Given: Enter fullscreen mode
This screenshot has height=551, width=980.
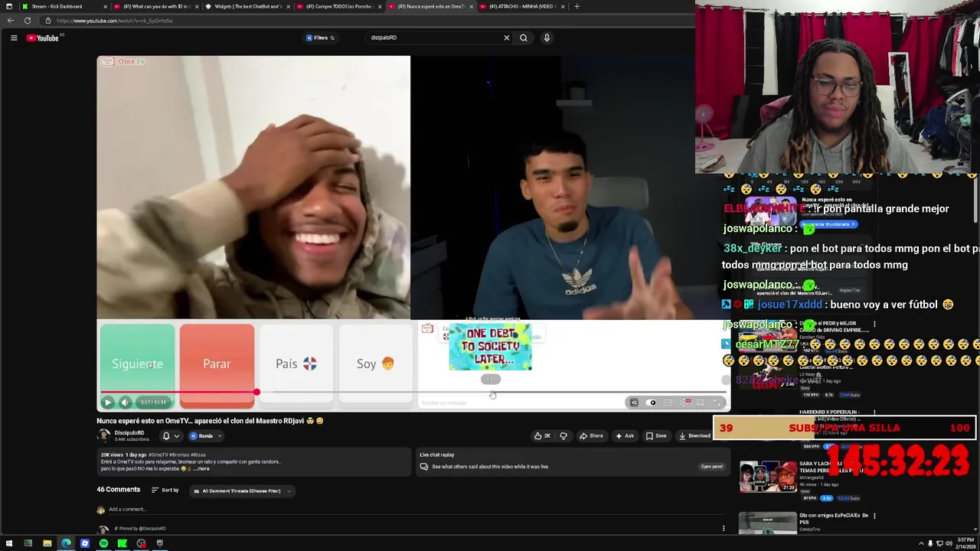Looking at the screenshot, I should tap(717, 403).
